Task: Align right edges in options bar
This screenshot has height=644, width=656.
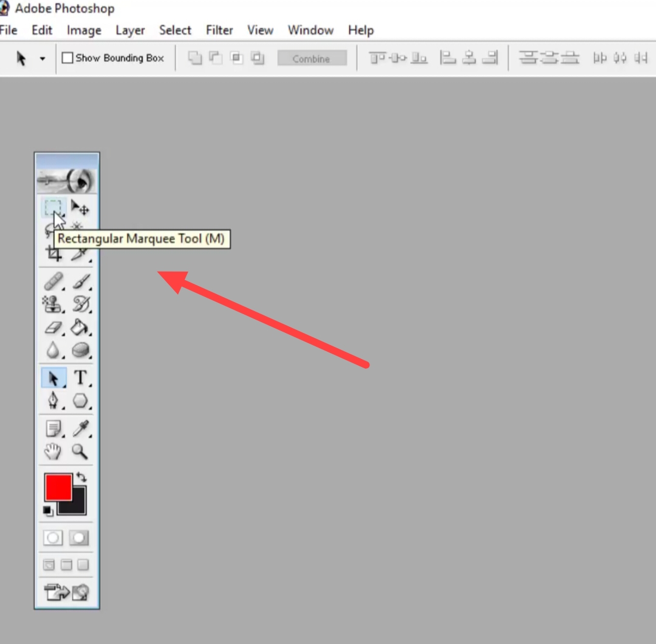Action: pos(490,58)
